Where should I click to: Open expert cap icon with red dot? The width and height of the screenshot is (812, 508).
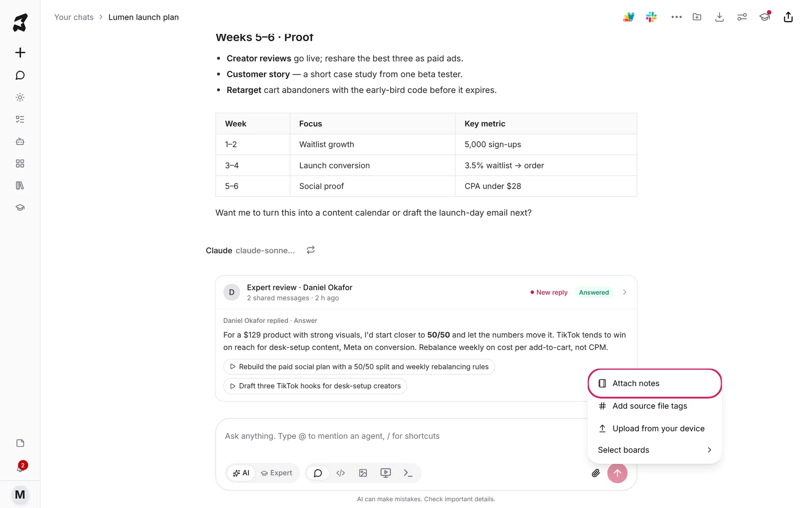(x=765, y=17)
